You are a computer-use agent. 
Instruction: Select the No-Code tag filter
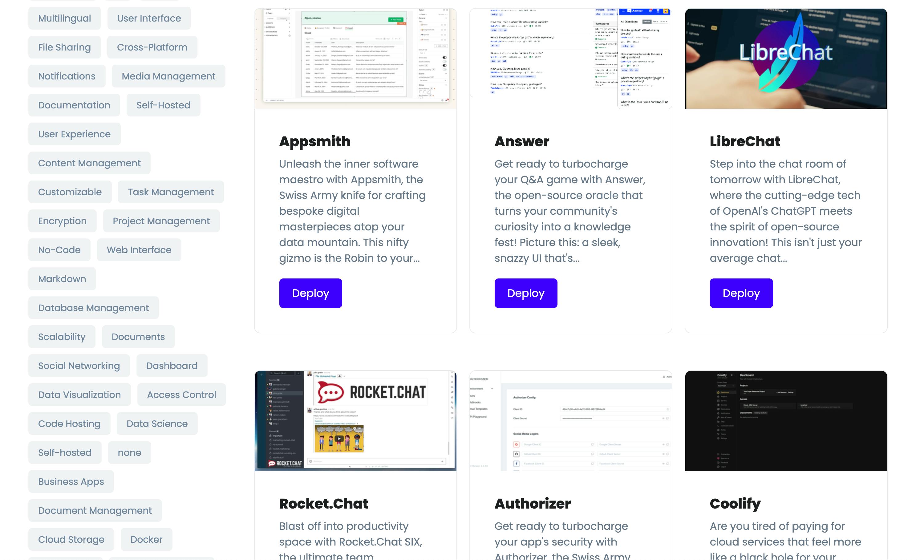tap(59, 250)
